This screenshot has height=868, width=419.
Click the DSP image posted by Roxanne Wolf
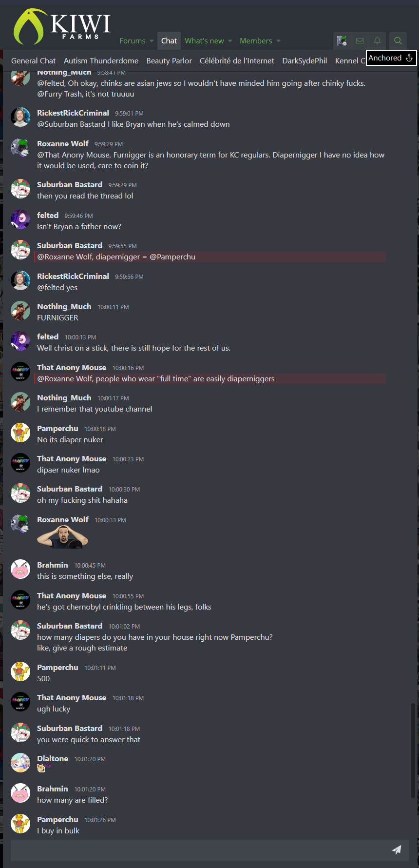coord(63,538)
